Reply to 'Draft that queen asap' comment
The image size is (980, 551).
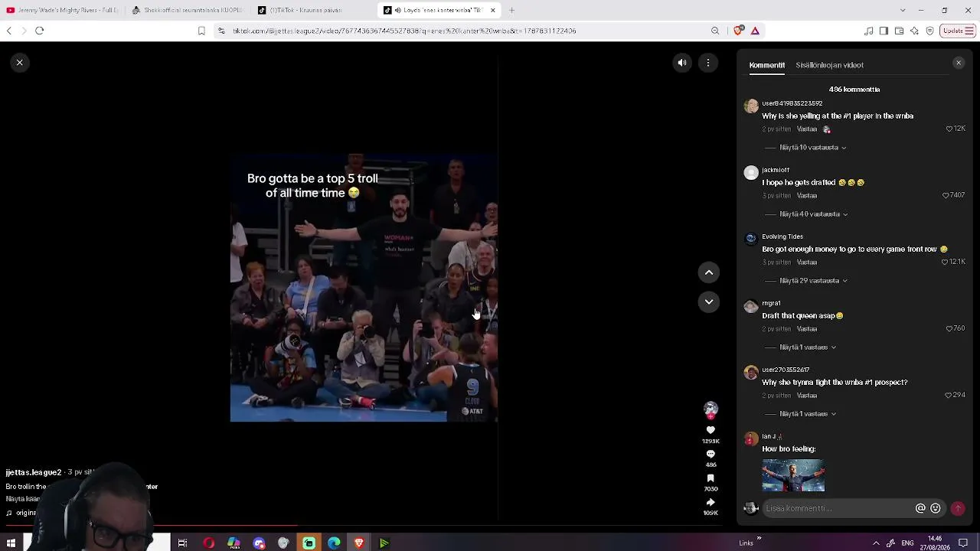pyautogui.click(x=807, y=329)
